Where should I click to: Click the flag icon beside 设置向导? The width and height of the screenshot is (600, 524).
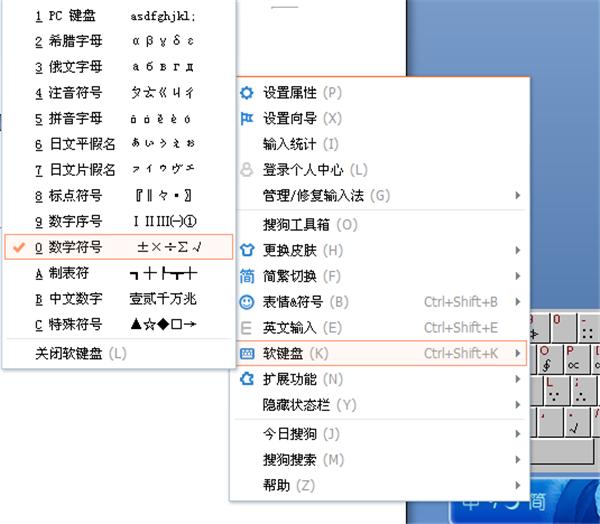246,118
